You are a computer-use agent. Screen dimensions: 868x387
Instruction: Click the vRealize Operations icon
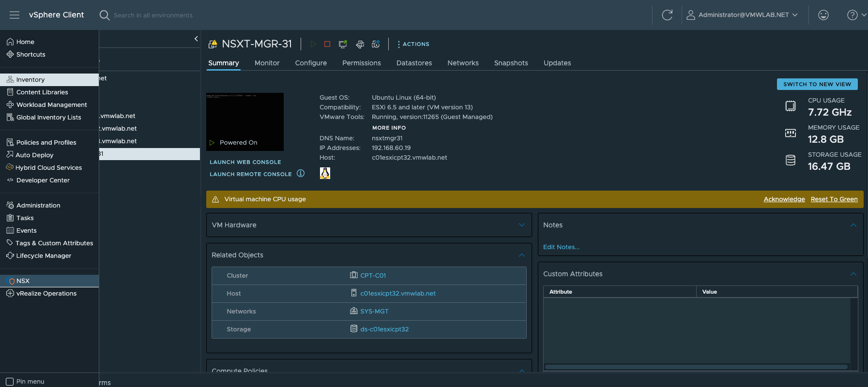[10, 293]
